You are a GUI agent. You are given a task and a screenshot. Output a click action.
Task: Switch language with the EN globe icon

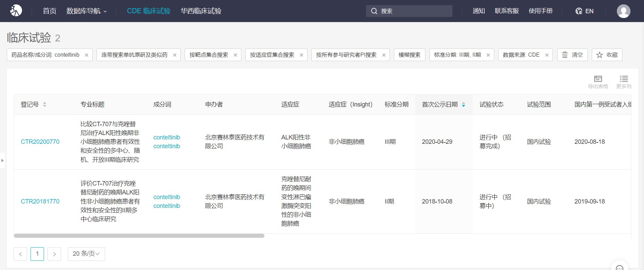(584, 11)
